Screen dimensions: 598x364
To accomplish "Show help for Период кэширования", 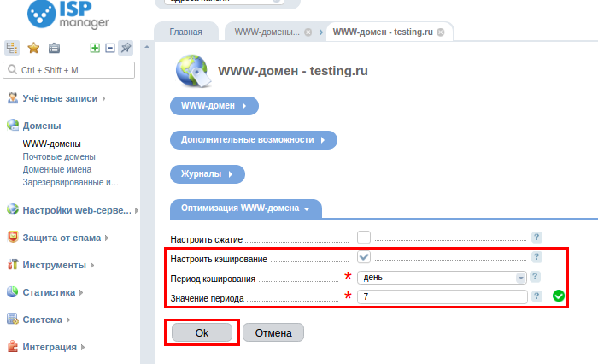I will point(535,277).
